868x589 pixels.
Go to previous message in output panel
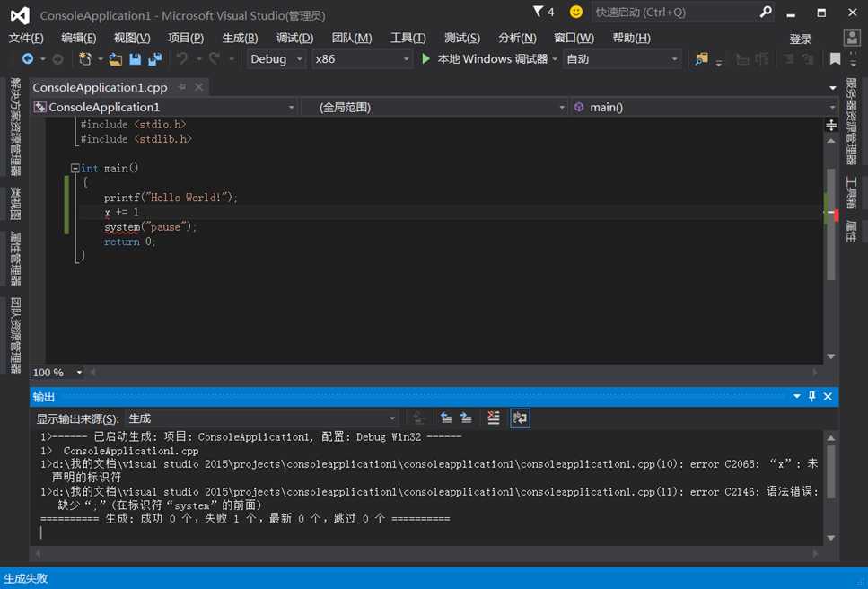click(446, 418)
